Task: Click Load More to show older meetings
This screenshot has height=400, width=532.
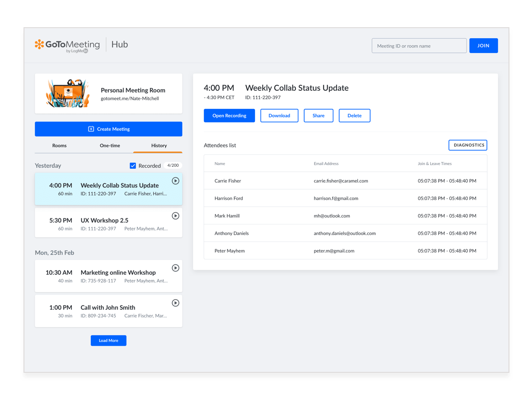Action: 108,340
